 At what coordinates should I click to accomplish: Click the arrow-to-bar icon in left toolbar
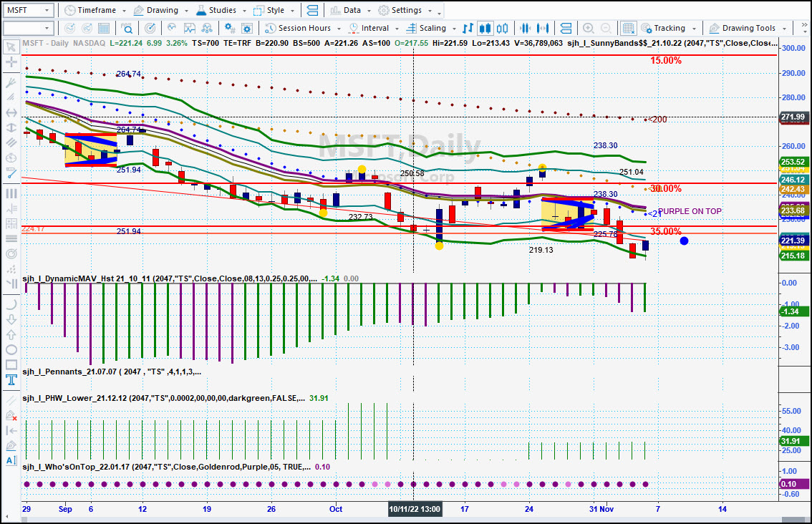coord(11,430)
